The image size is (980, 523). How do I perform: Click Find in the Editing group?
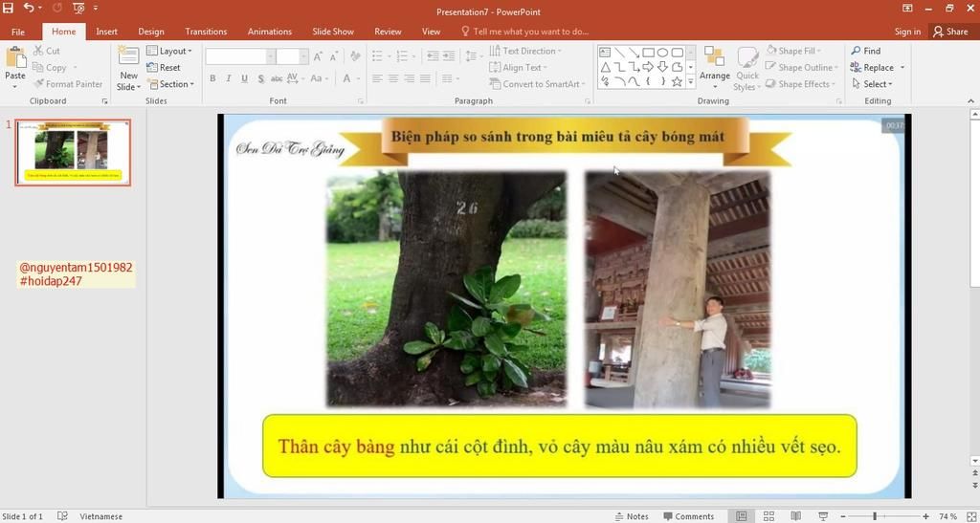[x=865, y=51]
